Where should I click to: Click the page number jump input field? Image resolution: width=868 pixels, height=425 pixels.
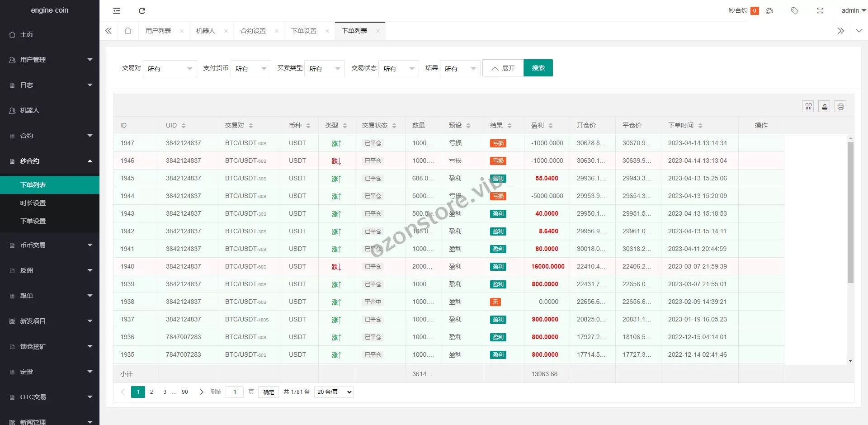(235, 392)
